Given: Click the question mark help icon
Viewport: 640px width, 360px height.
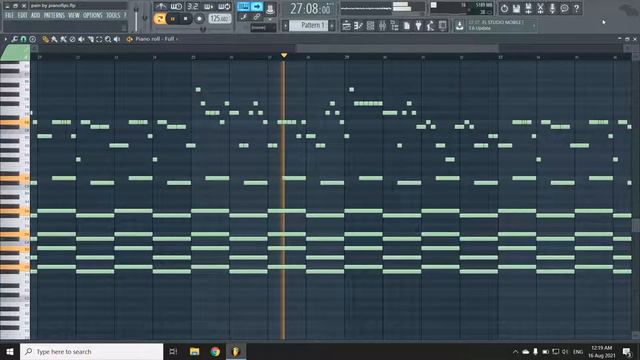Looking at the screenshot, I should pyautogui.click(x=576, y=8).
